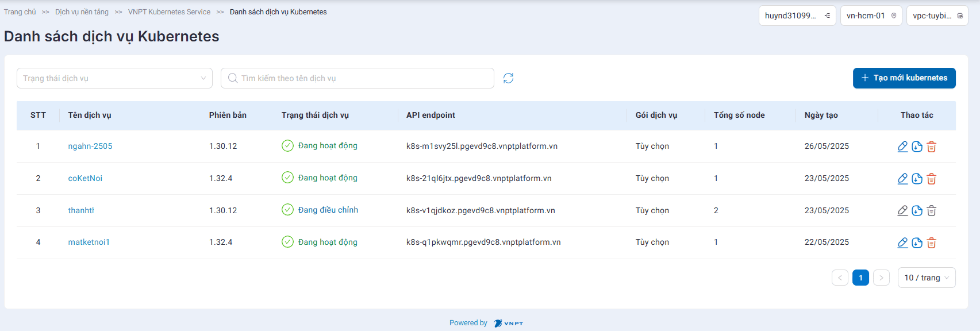
Task: Download config file for ngahn-2505
Action: tap(917, 147)
